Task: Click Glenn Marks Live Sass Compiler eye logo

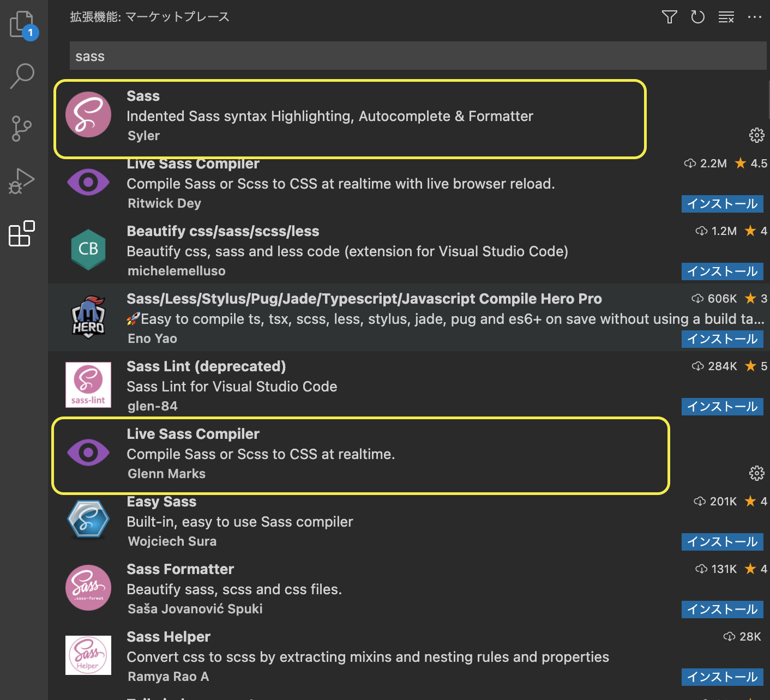Action: point(88,452)
